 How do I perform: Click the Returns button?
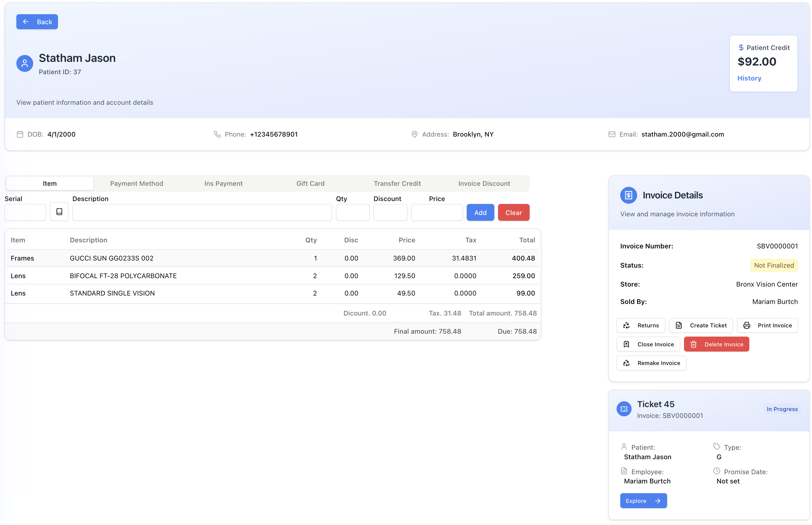(640, 325)
